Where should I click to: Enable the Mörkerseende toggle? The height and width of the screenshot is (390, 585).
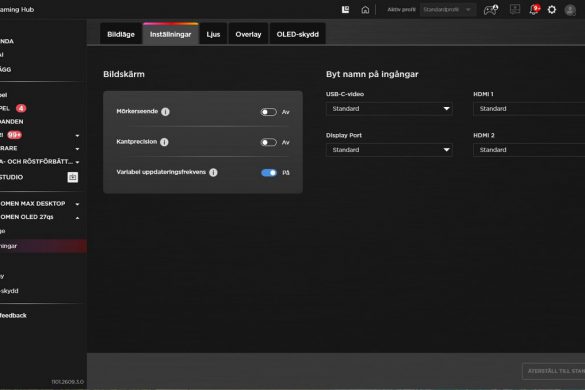(269, 112)
